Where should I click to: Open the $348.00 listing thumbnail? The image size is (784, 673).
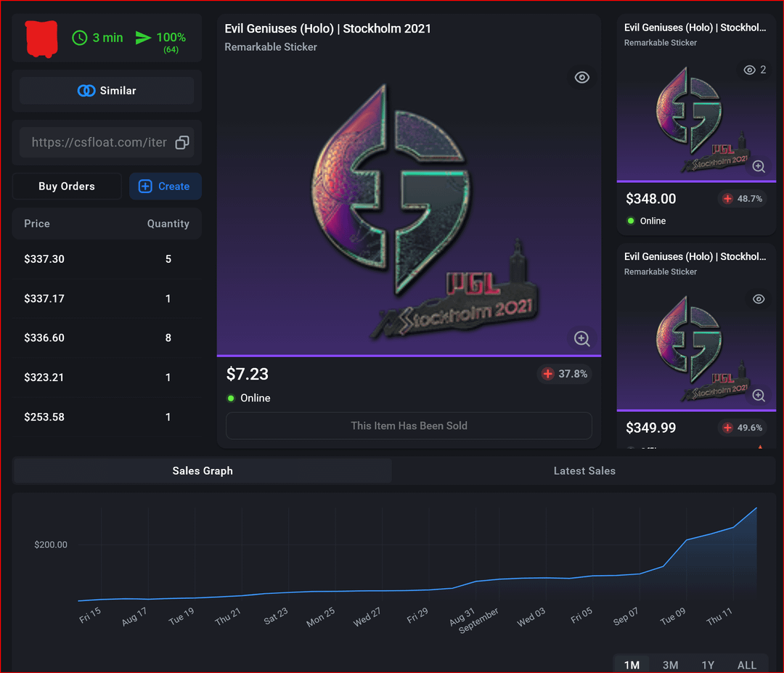(x=696, y=118)
